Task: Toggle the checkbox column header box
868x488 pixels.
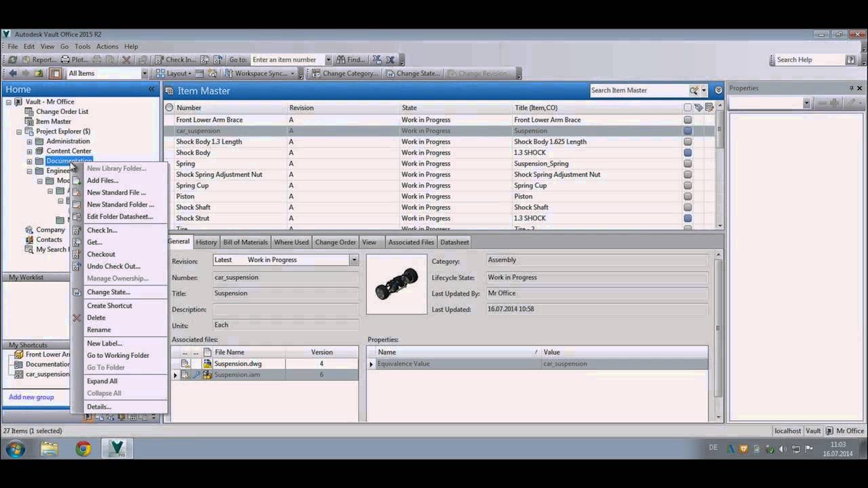Action: pos(688,108)
